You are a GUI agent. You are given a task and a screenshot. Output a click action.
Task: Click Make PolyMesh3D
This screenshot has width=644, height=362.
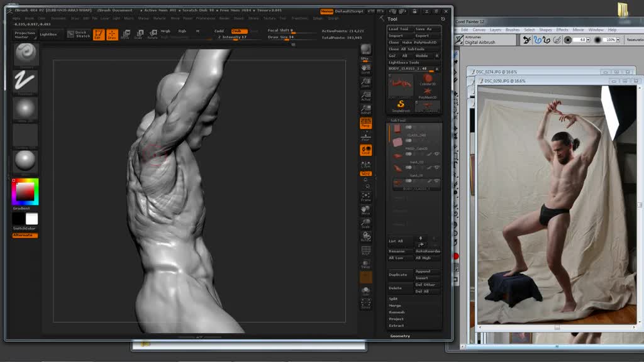(x=421, y=42)
